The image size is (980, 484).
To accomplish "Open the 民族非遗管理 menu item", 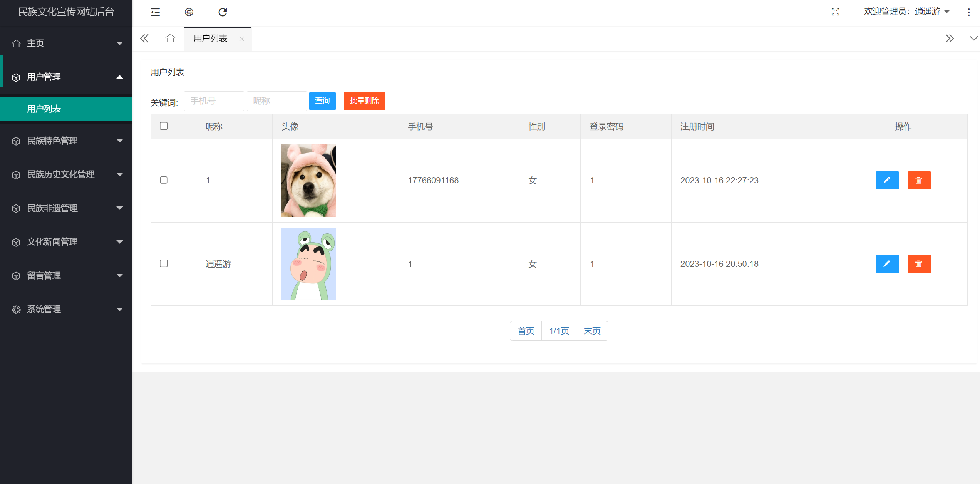I will pyautogui.click(x=66, y=208).
